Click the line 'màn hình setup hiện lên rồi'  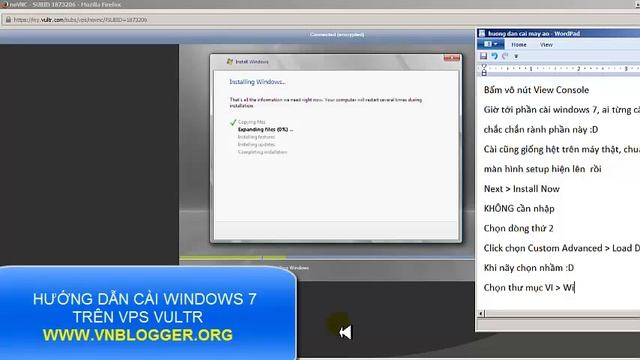click(542, 169)
